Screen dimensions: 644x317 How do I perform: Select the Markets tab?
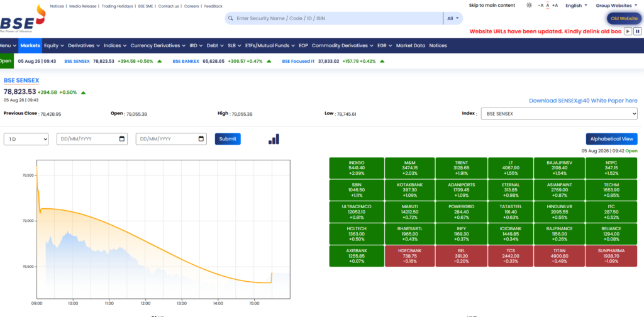point(30,45)
